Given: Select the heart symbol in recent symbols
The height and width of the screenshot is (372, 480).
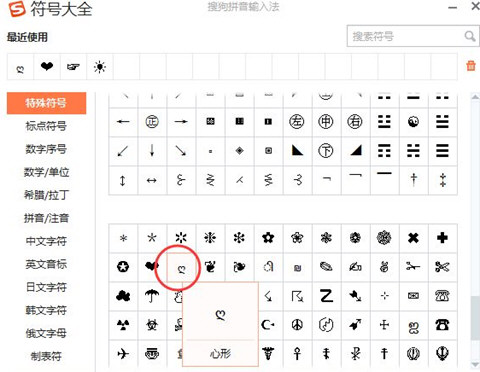Looking at the screenshot, I should point(47,67).
